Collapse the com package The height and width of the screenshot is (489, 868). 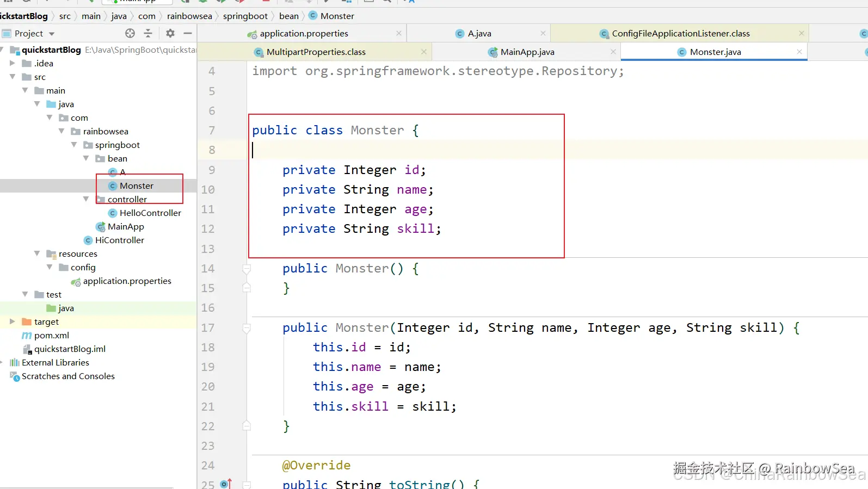[50, 117]
